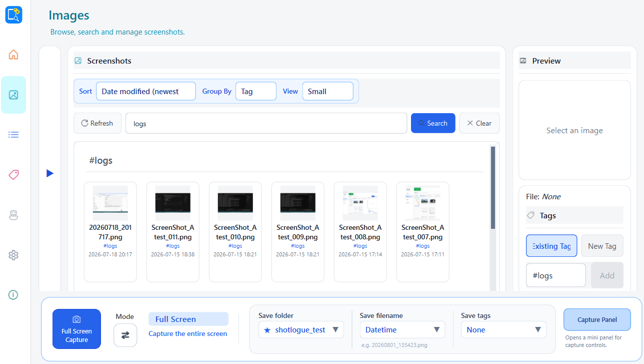This screenshot has height=364, width=644.
Task: Expand the side panel with the blue arrow
Action: (x=49, y=173)
